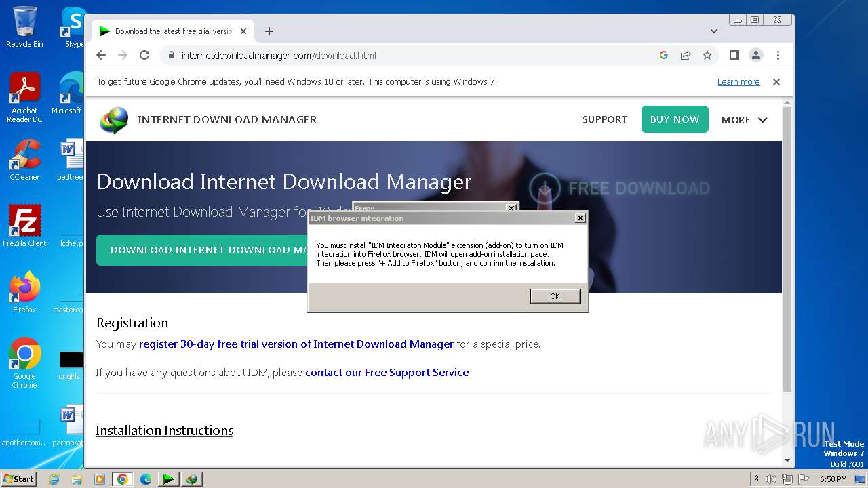Click the page vertical scrollbar thumb

(787, 249)
